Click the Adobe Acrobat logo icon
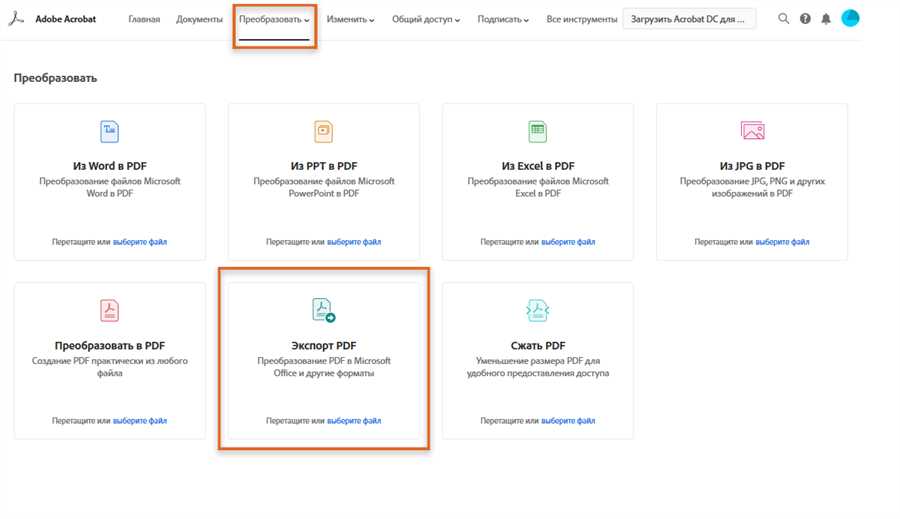 [16, 19]
